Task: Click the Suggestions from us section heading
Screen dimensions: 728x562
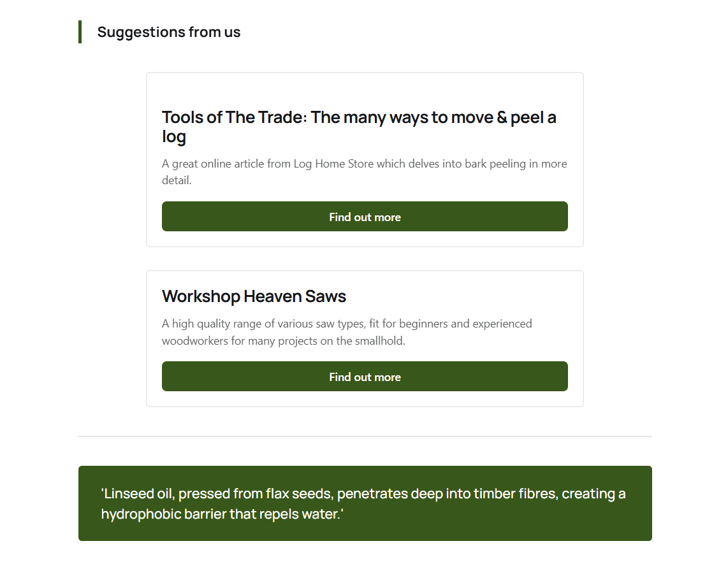Action: point(168,32)
